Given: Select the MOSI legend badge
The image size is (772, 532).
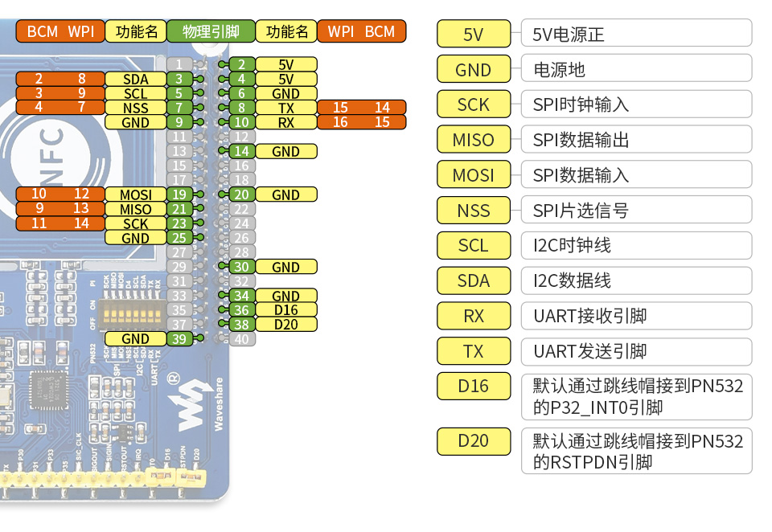Looking at the screenshot, I should (x=473, y=174).
